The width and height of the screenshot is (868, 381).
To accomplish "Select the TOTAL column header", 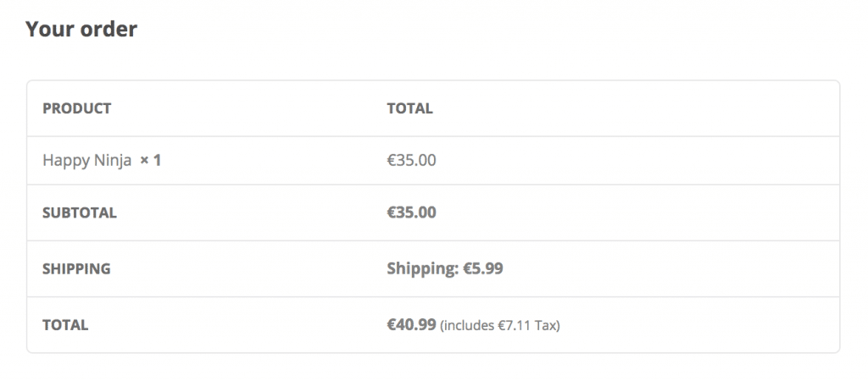I will point(409,108).
